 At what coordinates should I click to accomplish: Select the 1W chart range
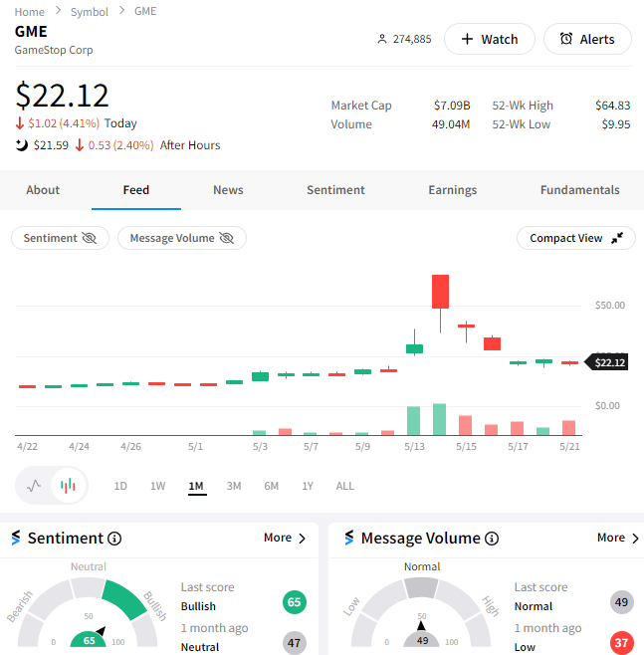tap(157, 486)
